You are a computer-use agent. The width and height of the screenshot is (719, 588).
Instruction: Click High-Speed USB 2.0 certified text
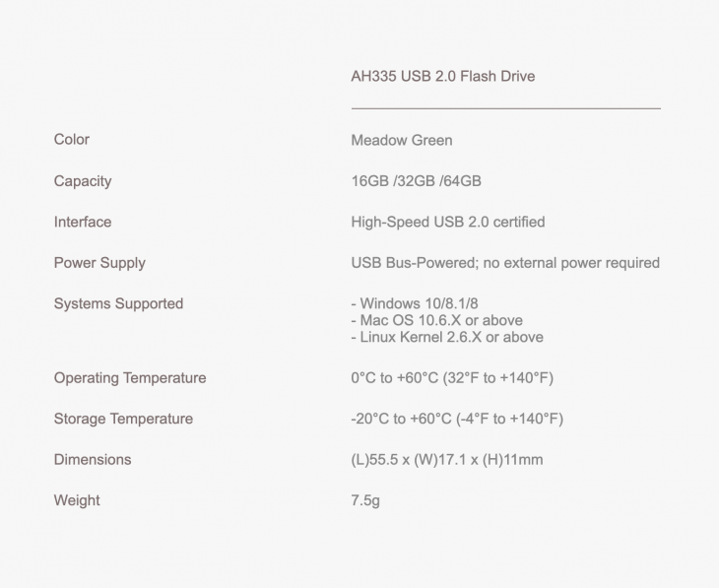(x=448, y=222)
